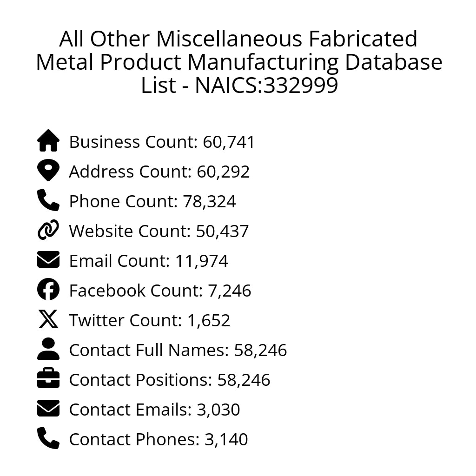Click the "Website Count: 50,437" label
Image resolution: width=476 pixels, height=476 pixels.
coord(159,231)
